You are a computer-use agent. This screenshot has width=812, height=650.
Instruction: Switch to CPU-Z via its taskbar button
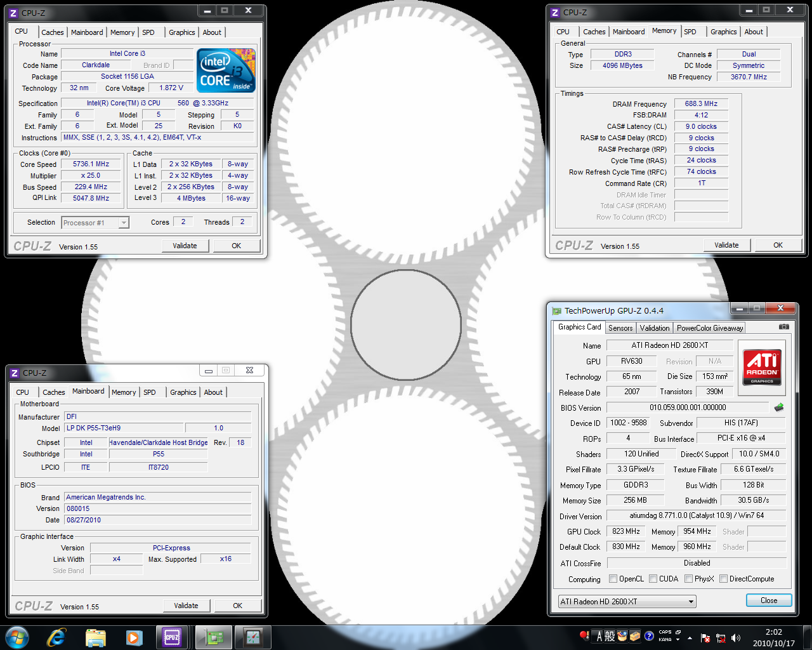(x=172, y=637)
